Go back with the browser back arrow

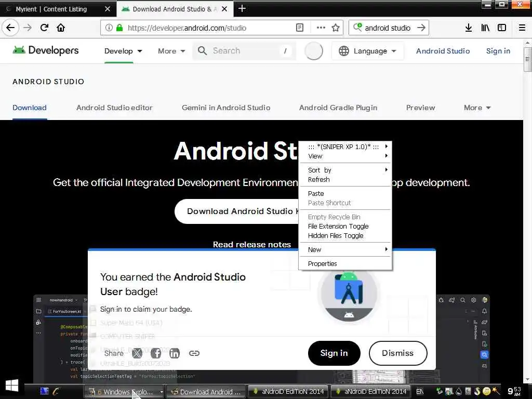pos(10,28)
